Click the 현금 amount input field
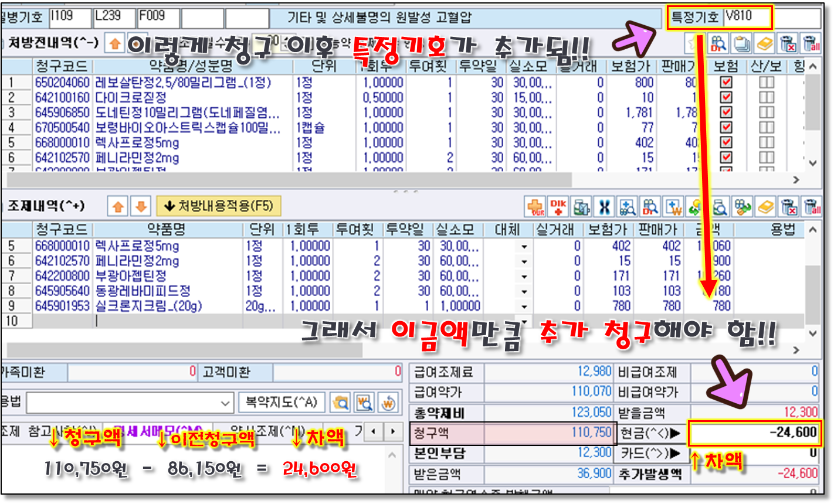Screen dimensions: 834x504 click(754, 433)
